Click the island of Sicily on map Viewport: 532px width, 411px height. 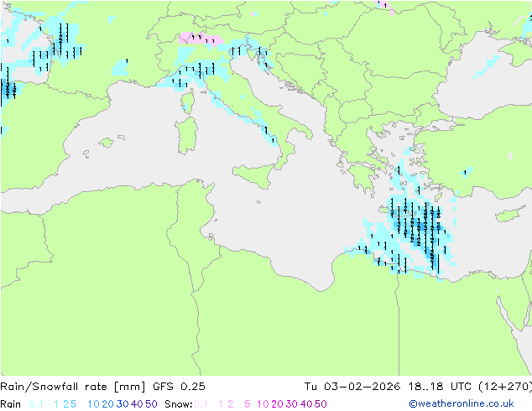(x=254, y=174)
